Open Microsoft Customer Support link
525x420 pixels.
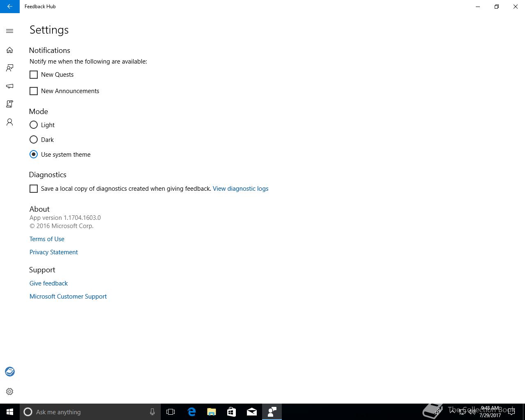coord(68,297)
